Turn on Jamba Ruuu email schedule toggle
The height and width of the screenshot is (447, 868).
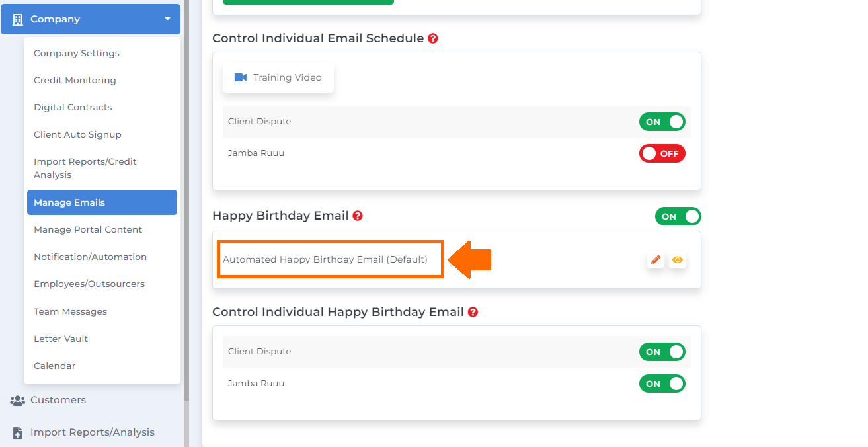(x=662, y=153)
